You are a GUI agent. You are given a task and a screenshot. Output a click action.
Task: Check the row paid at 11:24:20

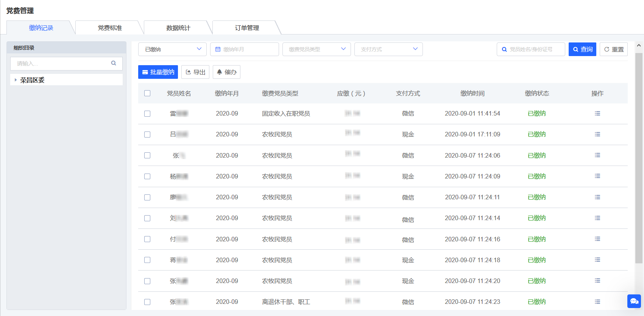coord(147,281)
